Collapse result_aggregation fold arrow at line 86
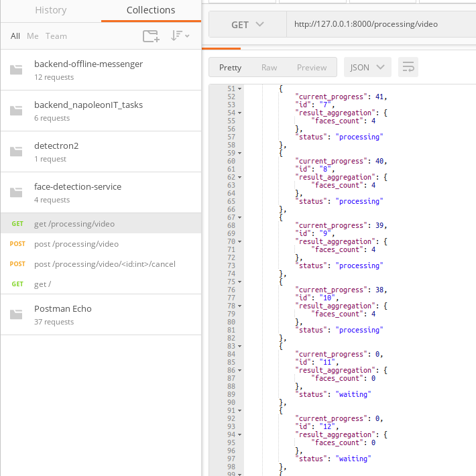The height and width of the screenshot is (476, 476). (240, 370)
